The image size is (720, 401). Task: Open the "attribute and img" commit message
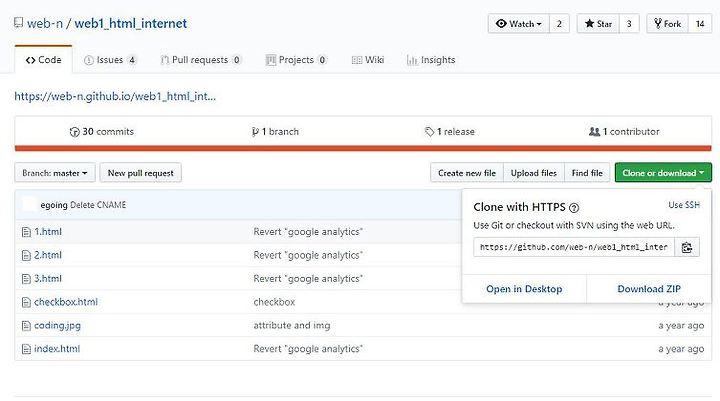tap(292, 326)
